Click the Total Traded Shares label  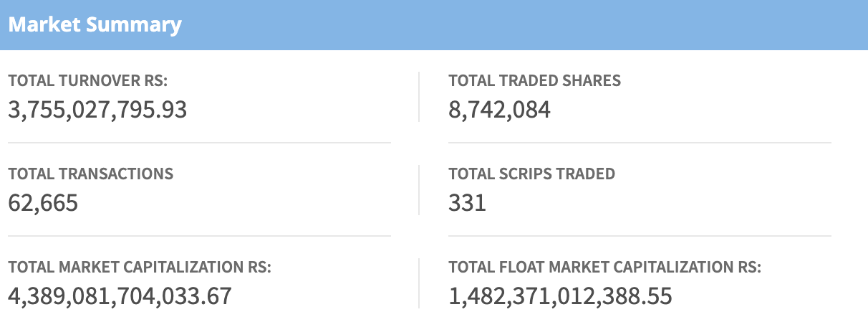click(x=534, y=81)
